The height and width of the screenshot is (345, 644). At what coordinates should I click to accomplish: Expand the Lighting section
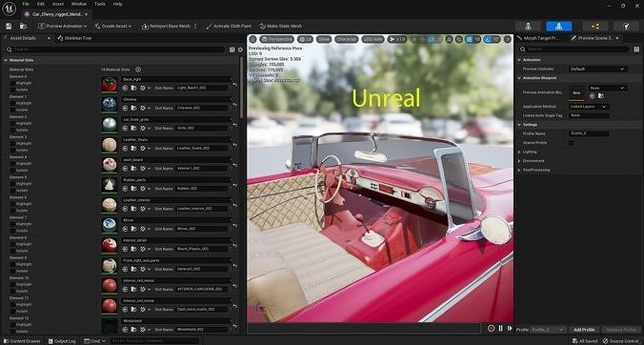click(519, 152)
